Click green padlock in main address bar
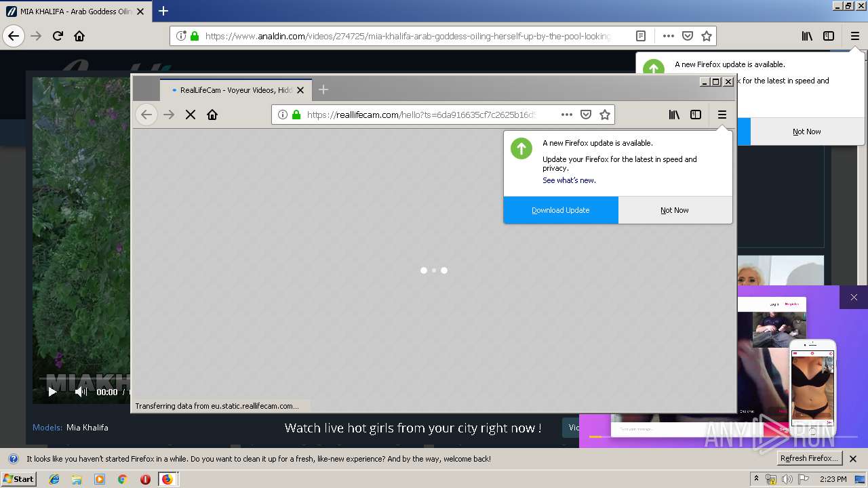The height and width of the screenshot is (488, 868). [195, 36]
